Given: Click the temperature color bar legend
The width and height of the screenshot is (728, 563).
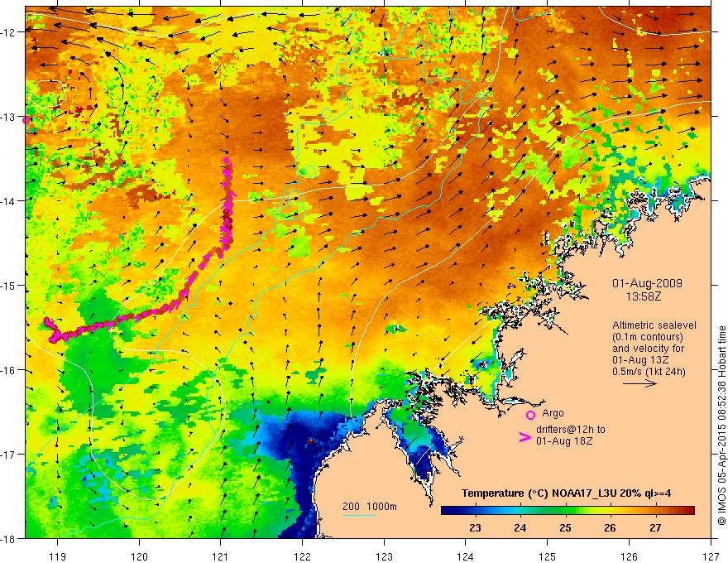Looking at the screenshot, I should click(568, 510).
